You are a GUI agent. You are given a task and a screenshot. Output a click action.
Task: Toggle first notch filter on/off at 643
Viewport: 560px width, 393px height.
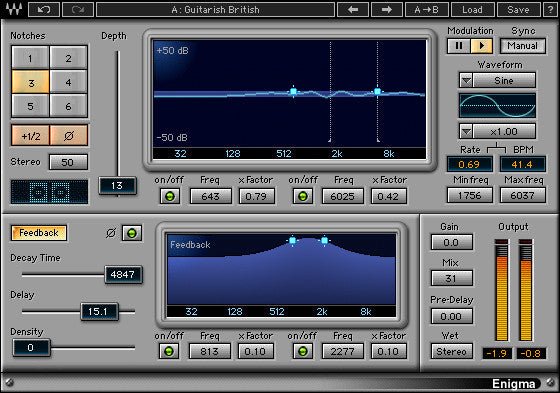(170, 196)
